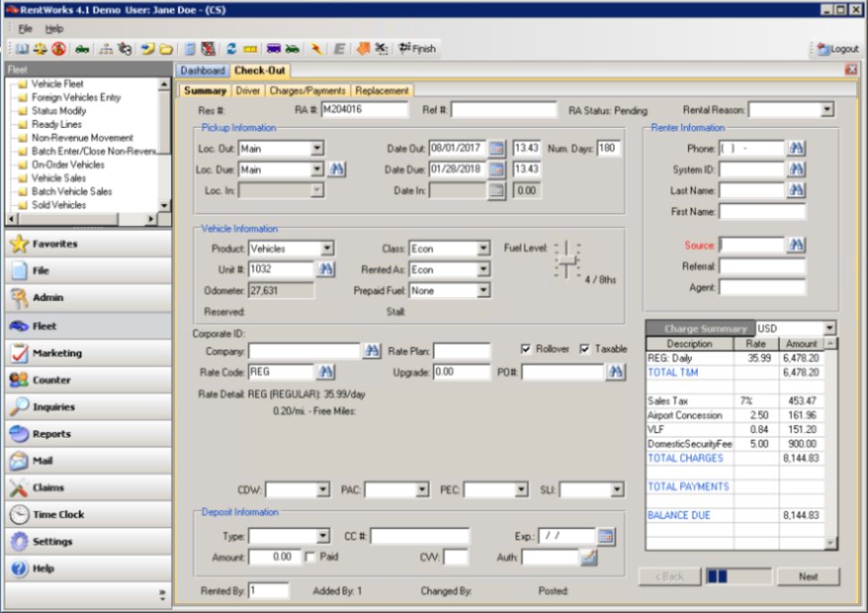Open the Dashboard tab
Screen dimensions: 868x613
tap(202, 71)
